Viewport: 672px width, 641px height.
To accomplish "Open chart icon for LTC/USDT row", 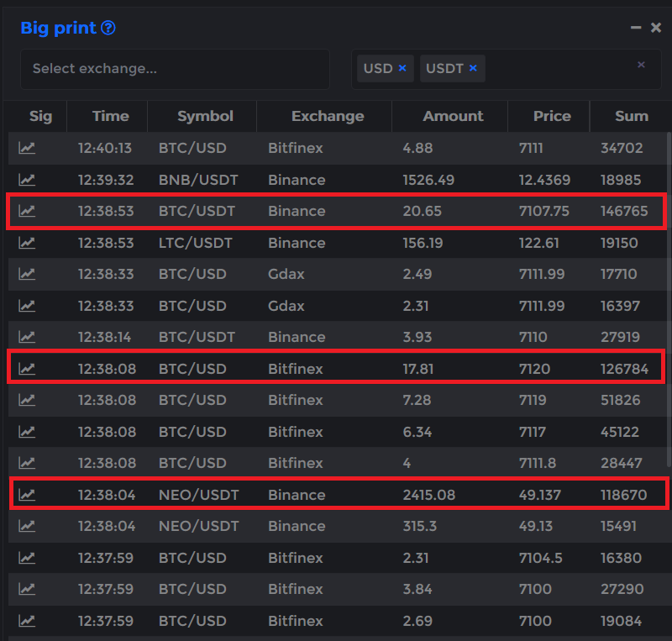I will (27, 243).
